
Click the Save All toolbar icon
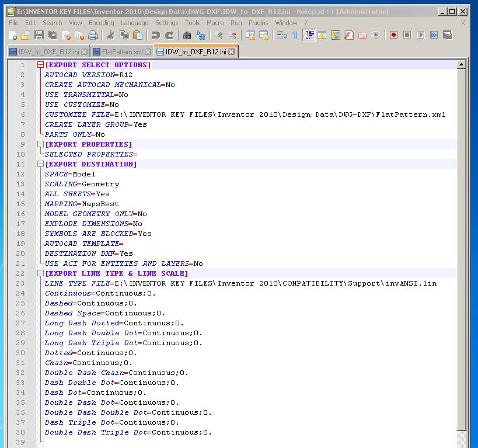(53, 36)
